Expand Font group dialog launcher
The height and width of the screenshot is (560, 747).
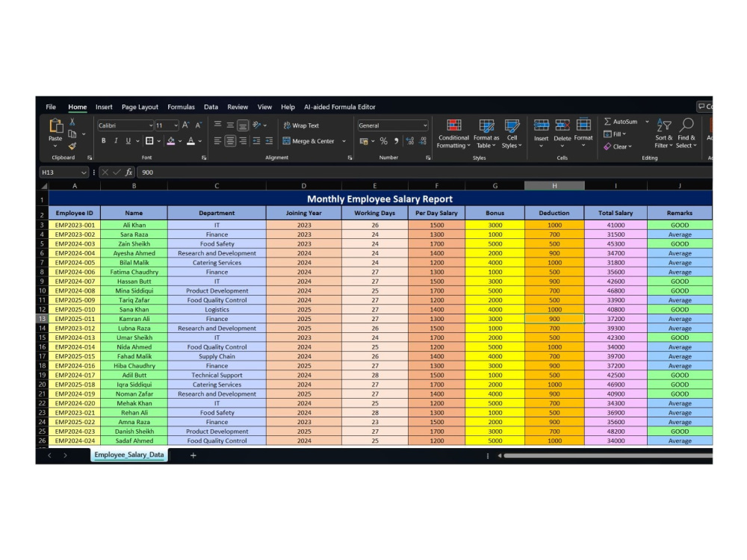(204, 158)
